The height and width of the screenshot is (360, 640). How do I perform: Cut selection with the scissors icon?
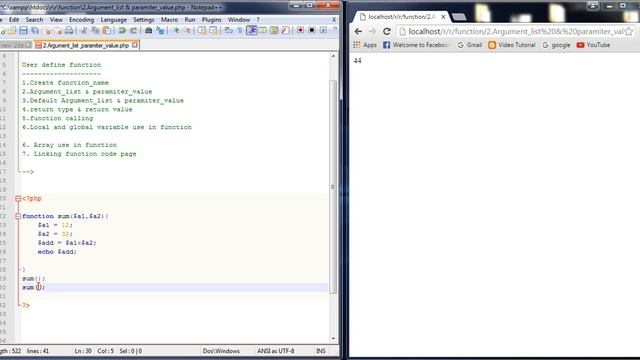(84, 31)
